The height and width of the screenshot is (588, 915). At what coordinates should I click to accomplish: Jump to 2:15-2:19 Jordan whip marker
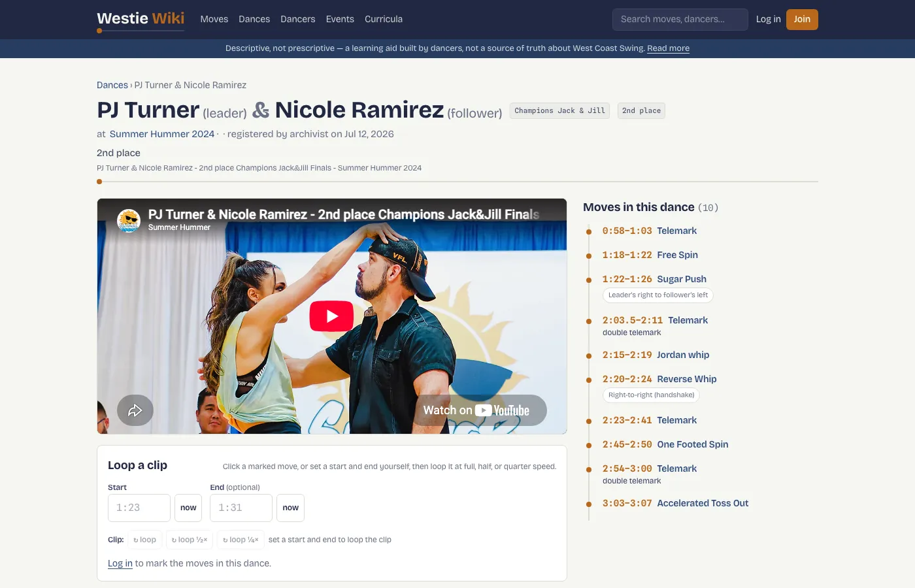656,355
